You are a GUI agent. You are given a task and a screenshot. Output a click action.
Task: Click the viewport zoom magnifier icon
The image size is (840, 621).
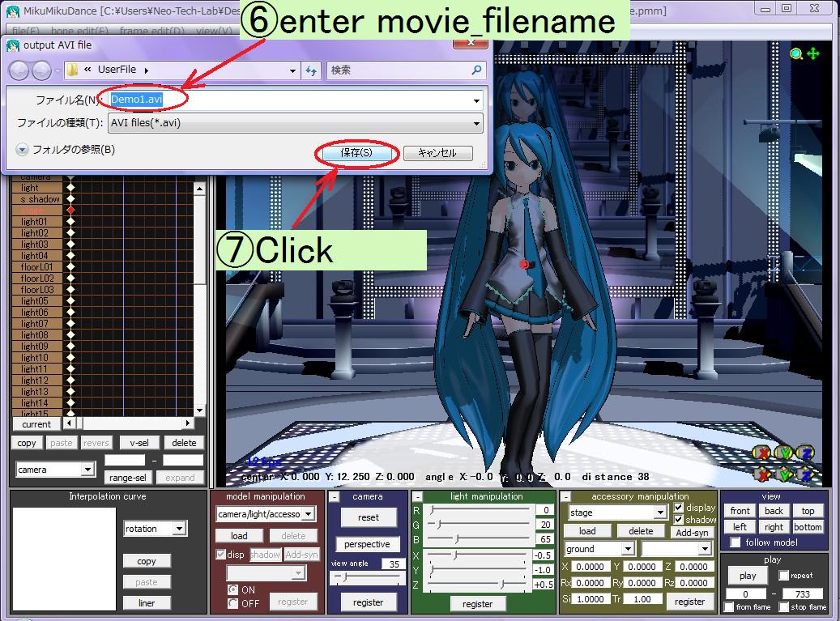796,53
